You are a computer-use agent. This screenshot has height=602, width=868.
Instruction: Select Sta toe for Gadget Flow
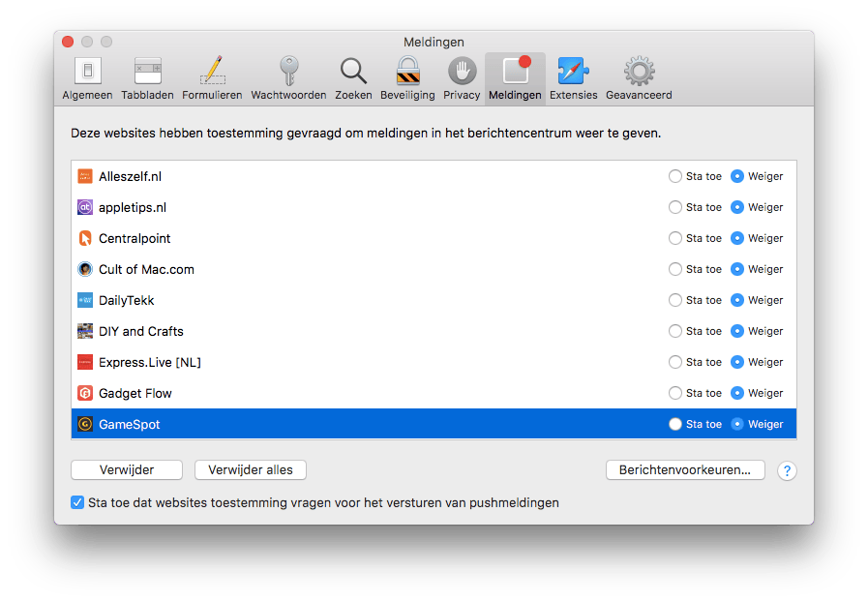coord(674,393)
